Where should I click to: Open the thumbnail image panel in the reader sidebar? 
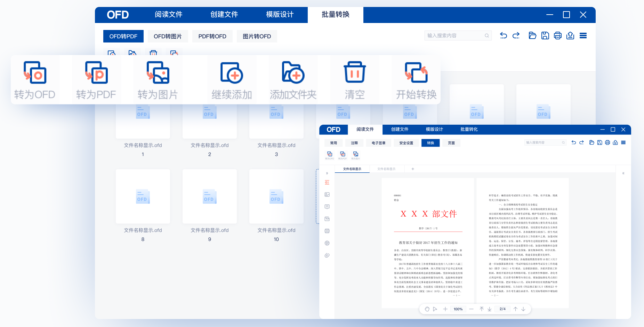tap(327, 195)
